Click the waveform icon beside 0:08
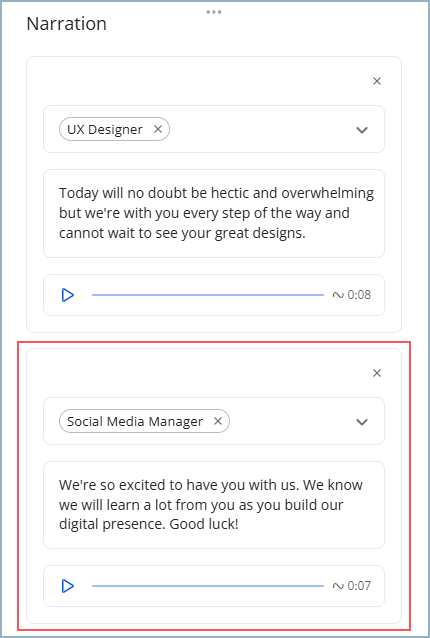This screenshot has height=638, width=430. 338,295
